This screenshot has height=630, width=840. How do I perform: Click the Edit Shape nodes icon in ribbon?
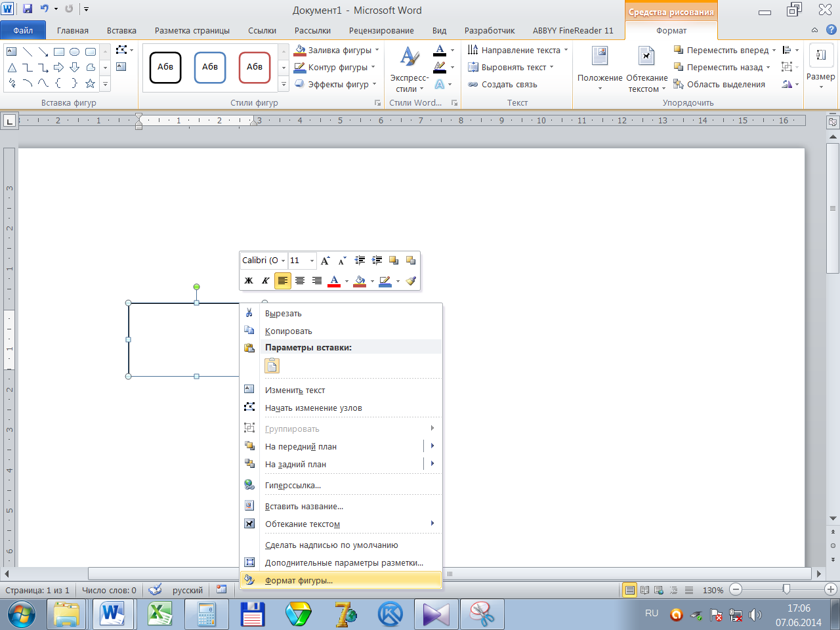(x=121, y=50)
